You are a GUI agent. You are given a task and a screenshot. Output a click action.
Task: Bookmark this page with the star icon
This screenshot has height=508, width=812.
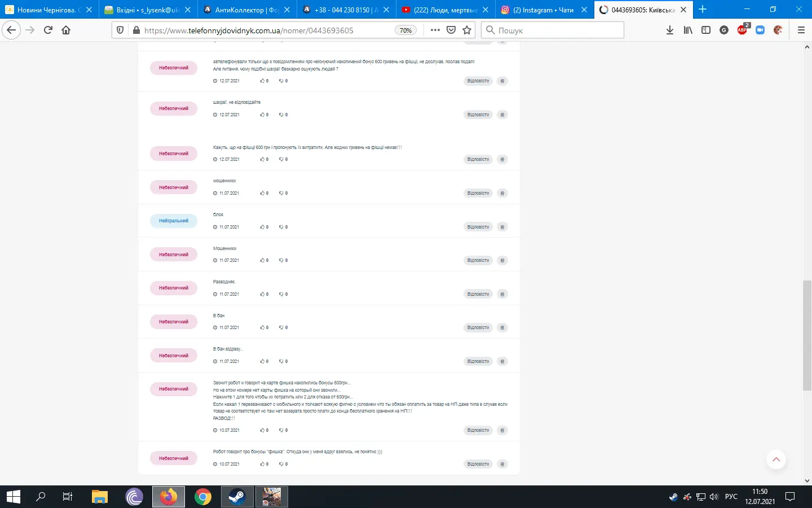tap(467, 30)
